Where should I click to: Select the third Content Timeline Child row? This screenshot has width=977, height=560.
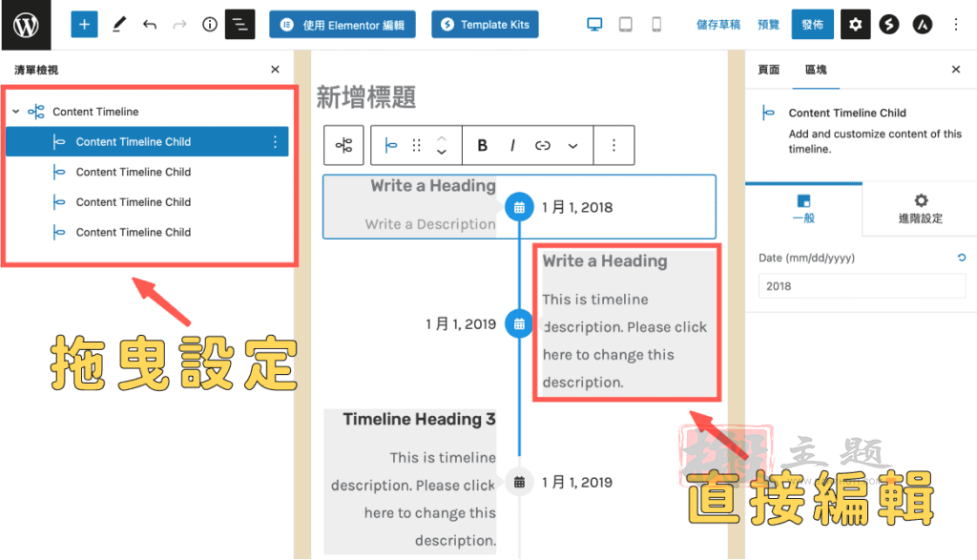[x=147, y=202]
